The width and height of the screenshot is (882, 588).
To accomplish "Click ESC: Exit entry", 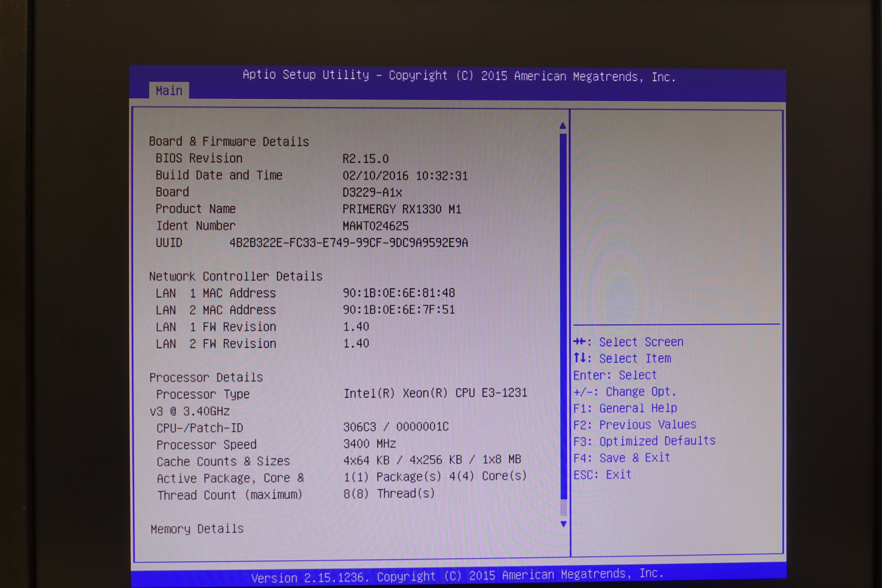I will tap(602, 475).
